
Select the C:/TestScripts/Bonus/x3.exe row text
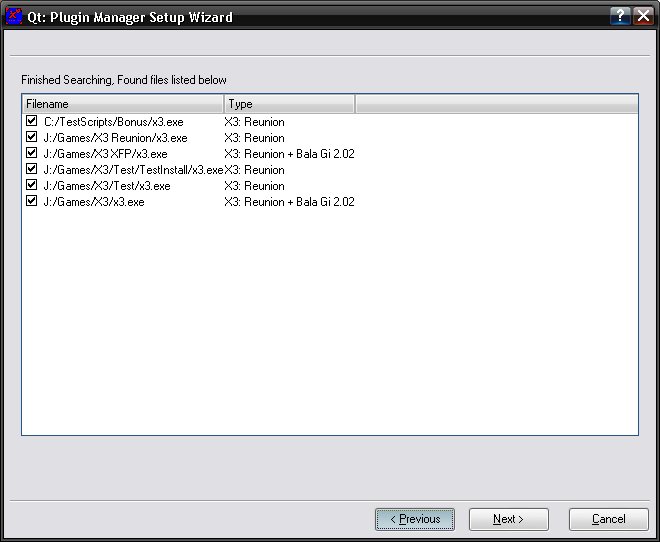coord(113,122)
